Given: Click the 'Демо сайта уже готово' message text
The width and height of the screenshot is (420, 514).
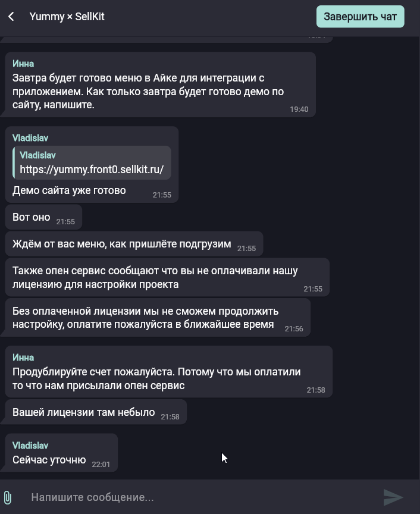Looking at the screenshot, I should click(69, 190).
